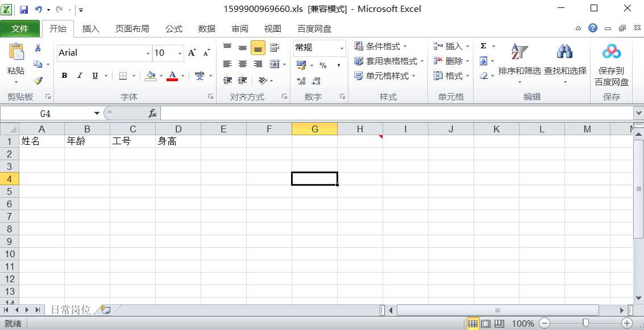
Task: Expand the formula bar
Action: [639, 113]
